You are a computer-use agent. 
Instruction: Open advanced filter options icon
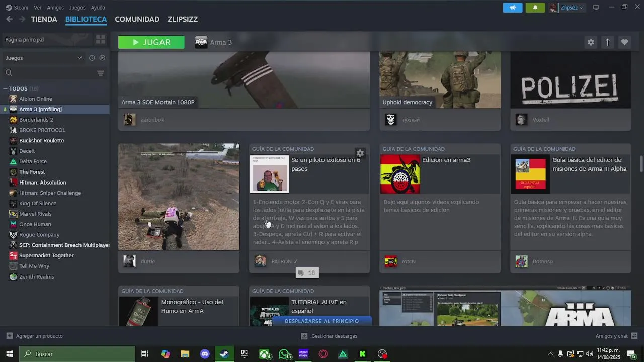101,73
